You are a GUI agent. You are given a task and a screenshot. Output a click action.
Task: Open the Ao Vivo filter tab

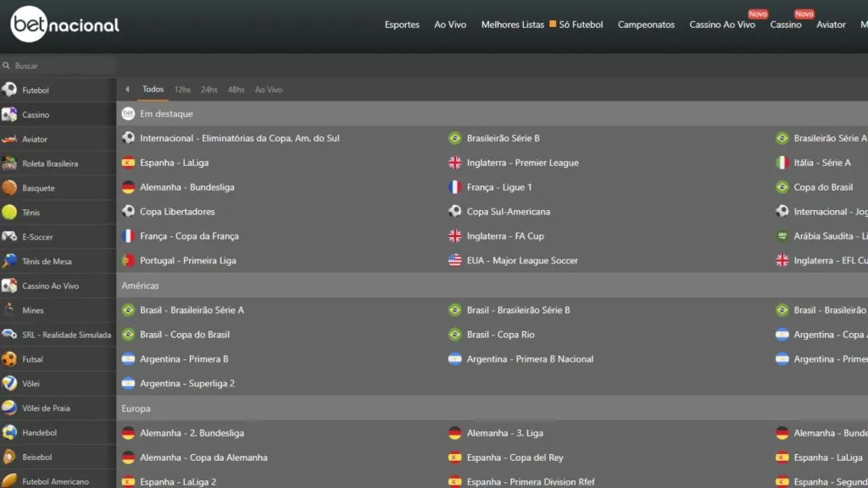pos(269,90)
